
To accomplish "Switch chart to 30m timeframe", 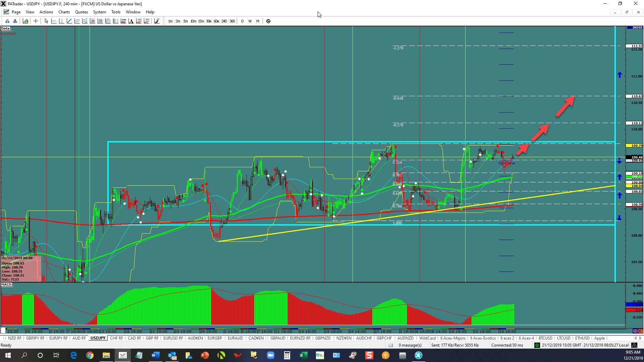I will pos(209,21).
